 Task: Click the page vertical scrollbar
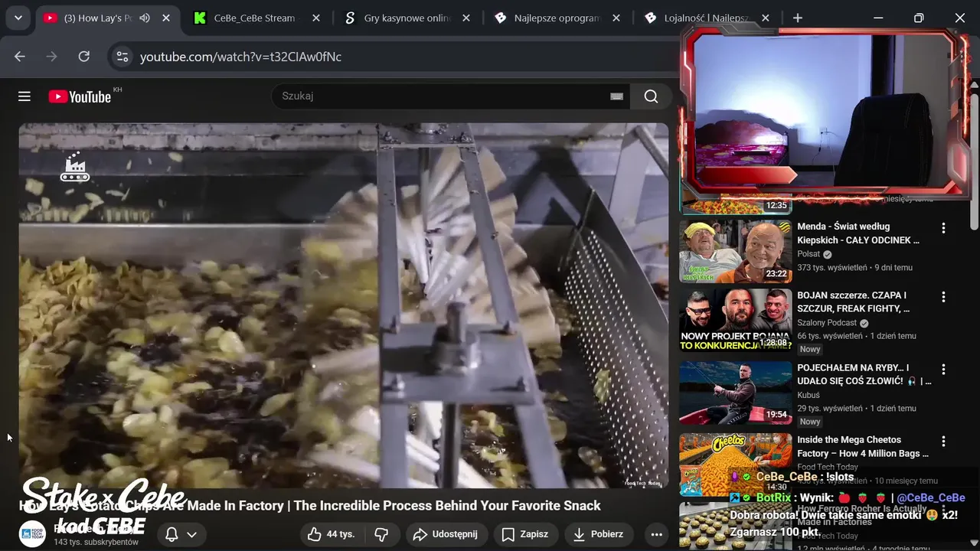click(975, 161)
